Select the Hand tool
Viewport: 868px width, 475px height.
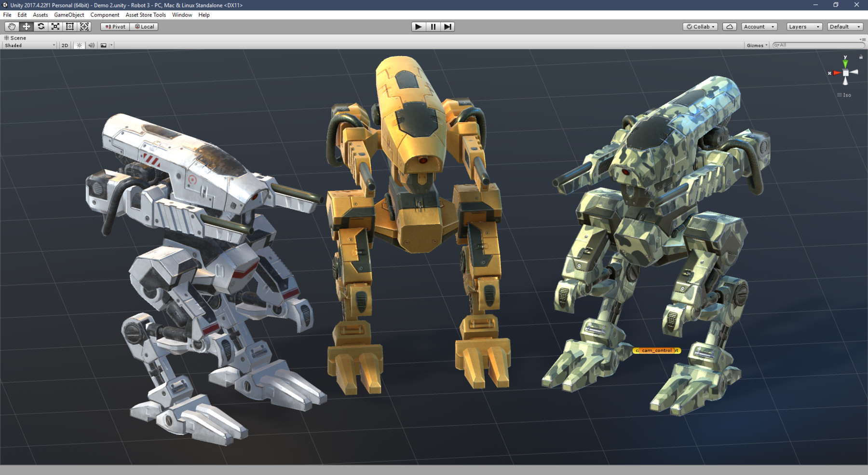12,27
